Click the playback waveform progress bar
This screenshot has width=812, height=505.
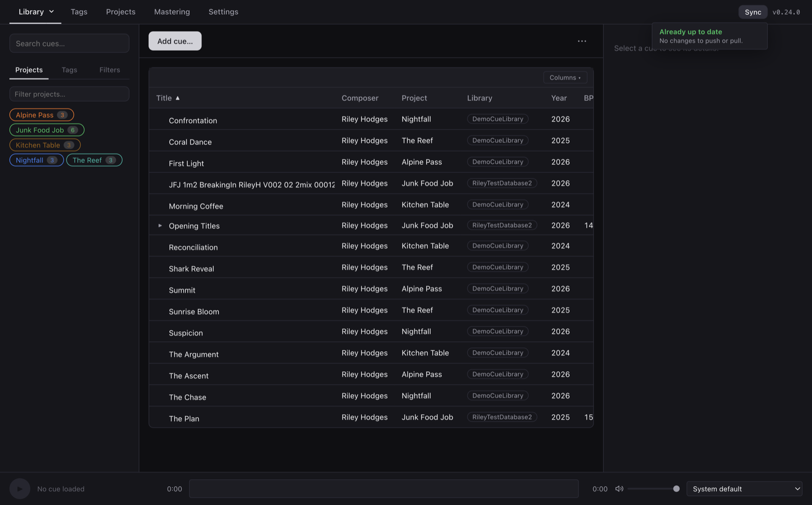coord(384,489)
